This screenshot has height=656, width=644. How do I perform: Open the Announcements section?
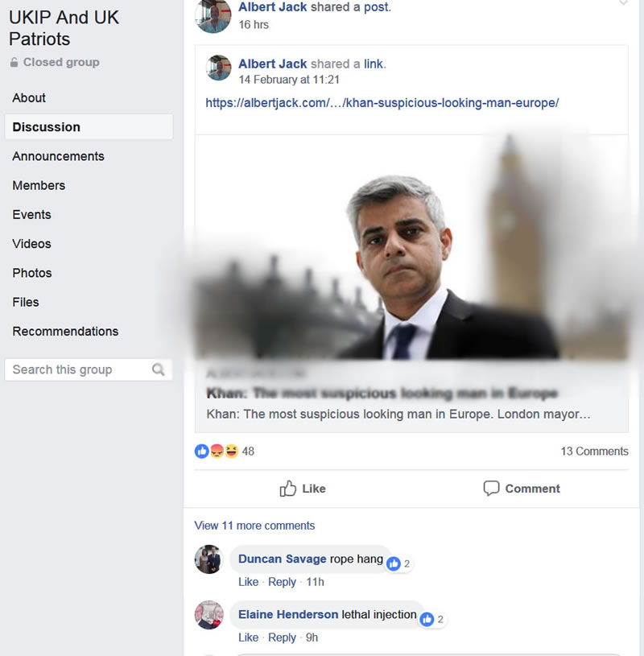tap(58, 156)
